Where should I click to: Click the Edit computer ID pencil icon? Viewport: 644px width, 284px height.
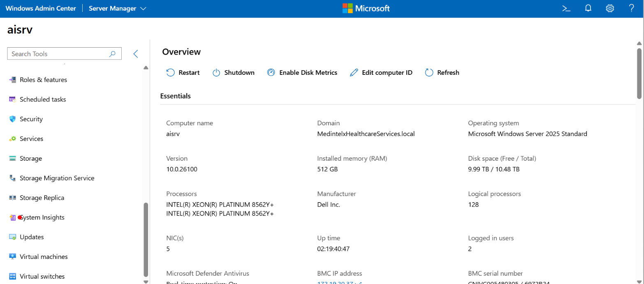coord(354,73)
